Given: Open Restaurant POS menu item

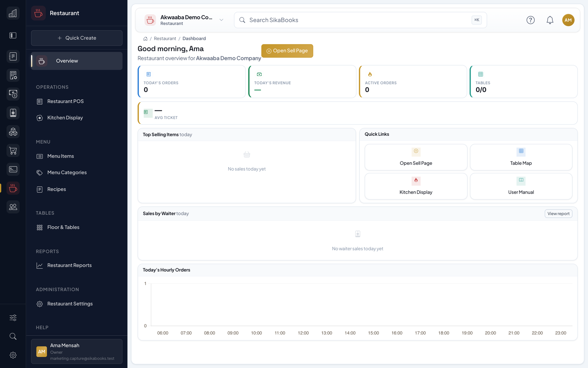Looking at the screenshot, I should point(77,101).
